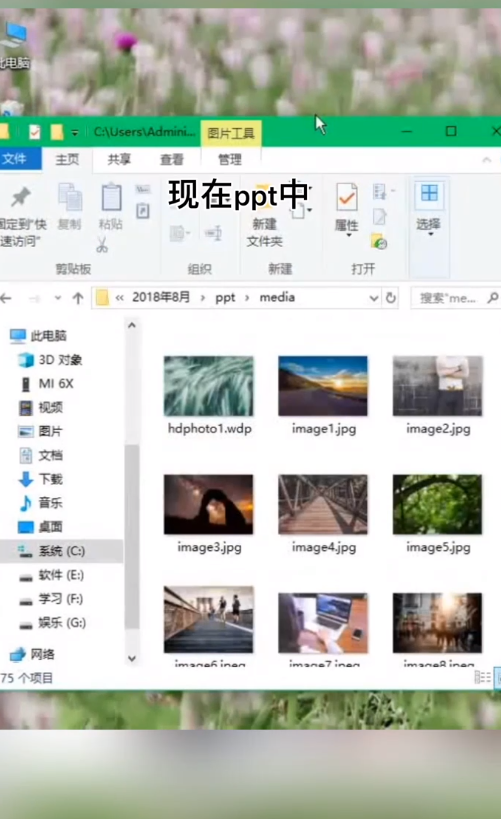Click the Copy icon in the ribbon
The width and height of the screenshot is (501, 819).
[69, 197]
